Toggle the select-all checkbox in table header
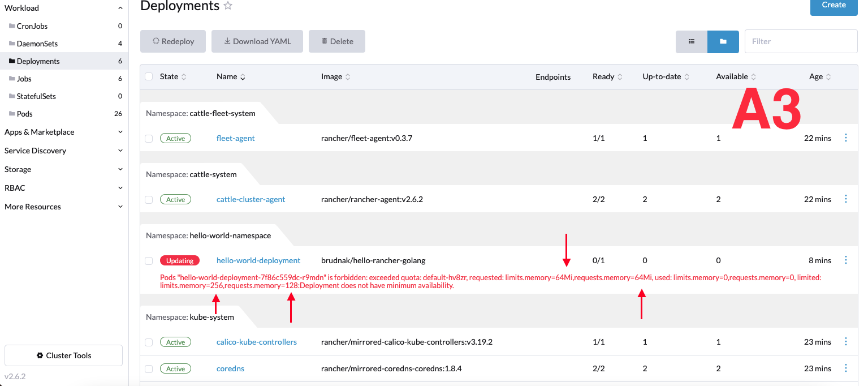This screenshot has height=386, width=868. click(x=148, y=76)
